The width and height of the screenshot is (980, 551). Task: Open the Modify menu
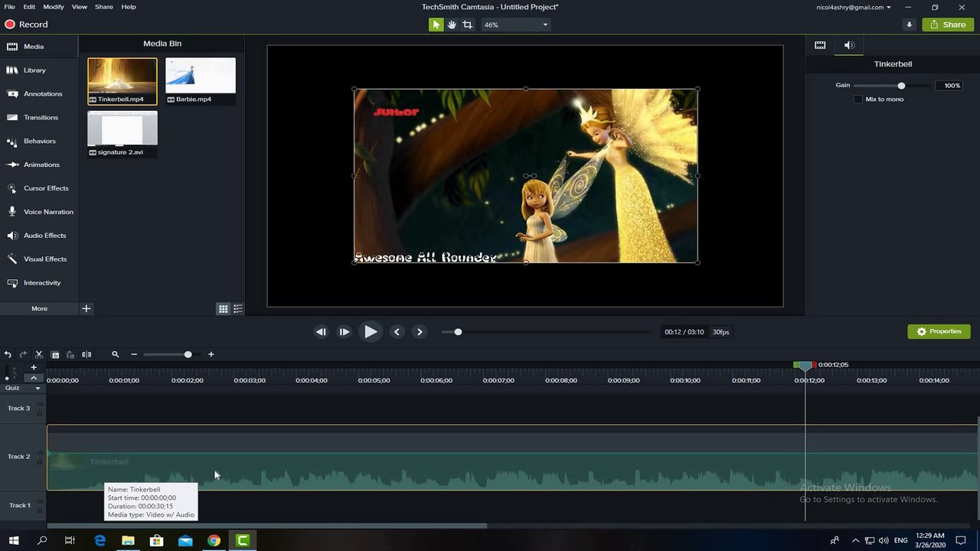tap(54, 7)
